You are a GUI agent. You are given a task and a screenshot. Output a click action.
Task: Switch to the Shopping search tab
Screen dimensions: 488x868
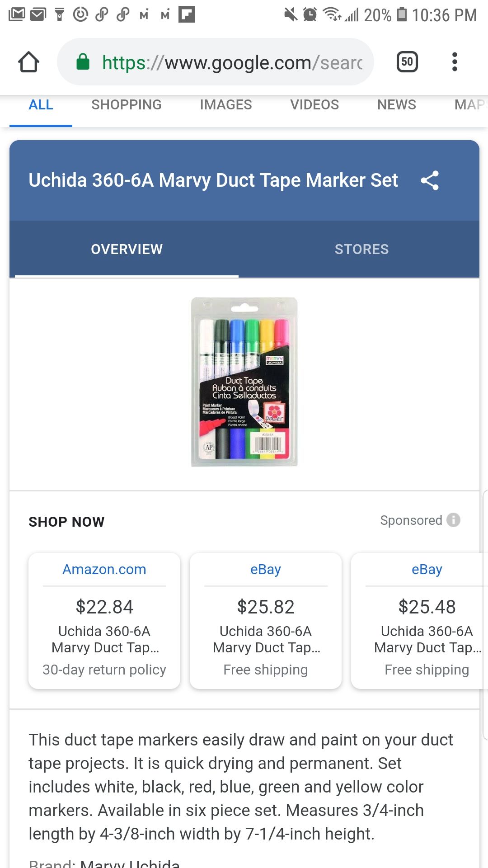[126, 105]
